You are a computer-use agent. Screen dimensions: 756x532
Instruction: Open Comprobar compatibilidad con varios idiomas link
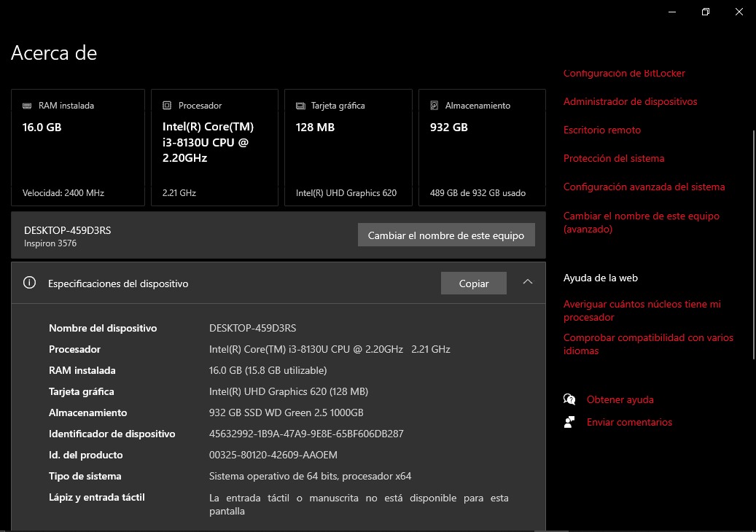648,344
